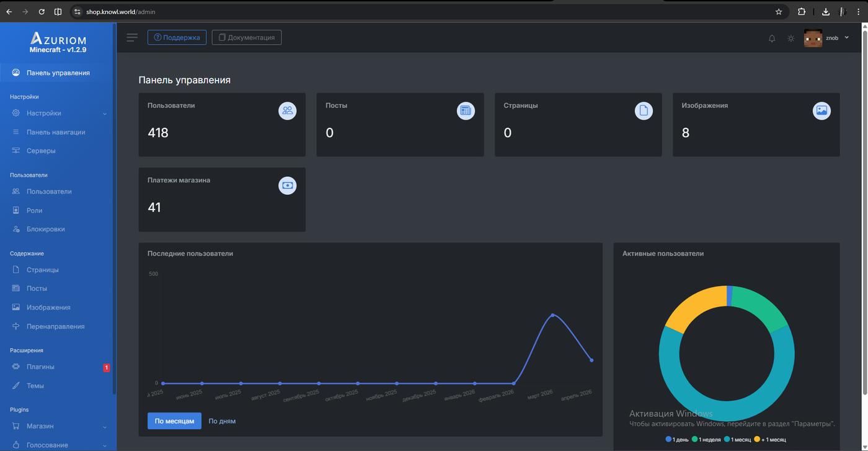Viewport: 868px width, 451px height.
Task: Click the Изображения sidebar image icon
Action: pyautogui.click(x=16, y=307)
